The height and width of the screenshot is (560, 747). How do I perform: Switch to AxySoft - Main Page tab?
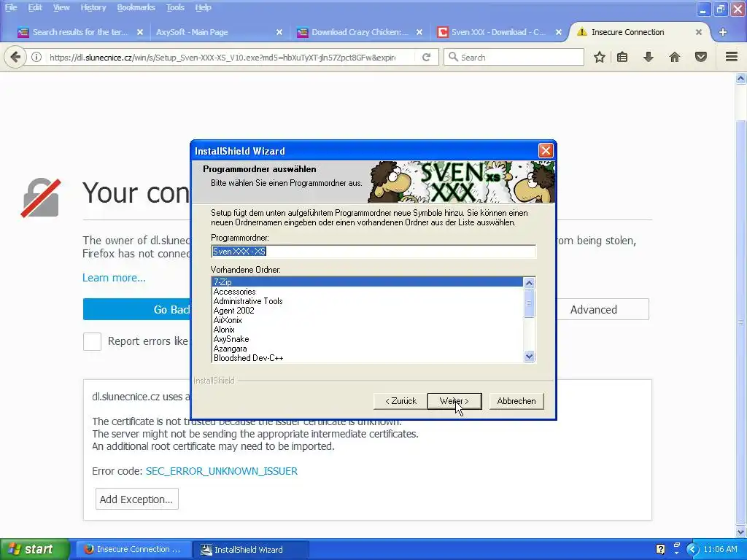tap(219, 32)
